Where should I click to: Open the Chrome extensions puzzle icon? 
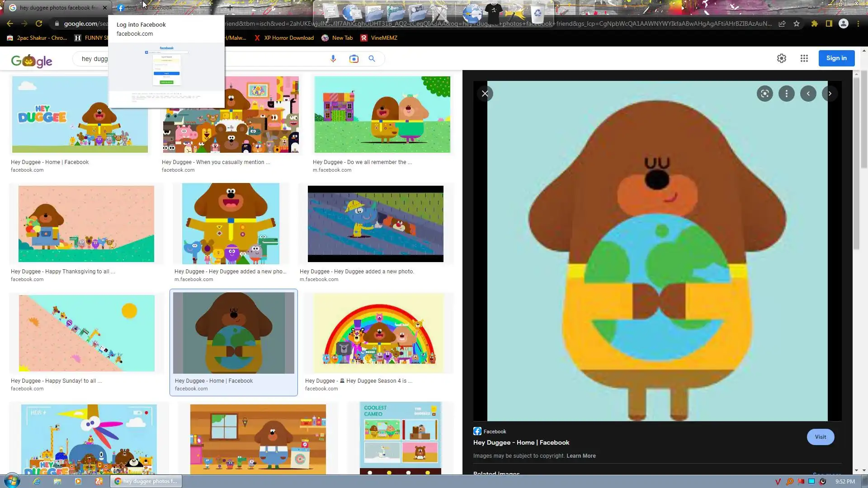(814, 23)
